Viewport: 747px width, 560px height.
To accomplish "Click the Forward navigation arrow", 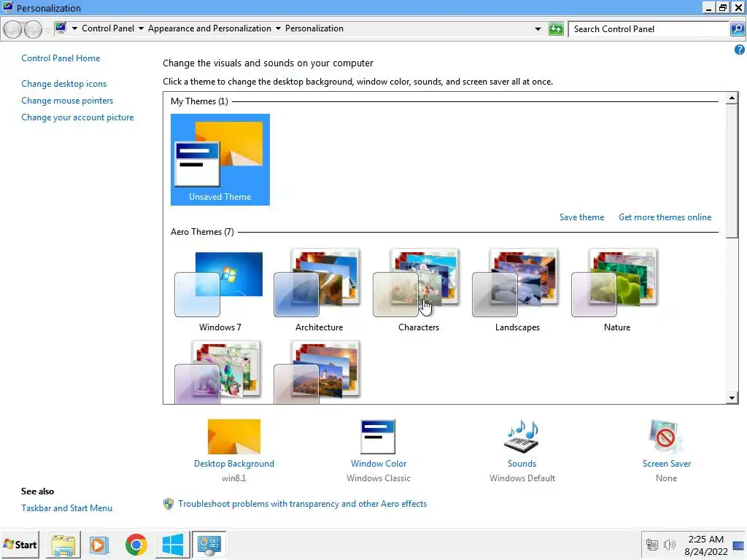I will [x=32, y=29].
